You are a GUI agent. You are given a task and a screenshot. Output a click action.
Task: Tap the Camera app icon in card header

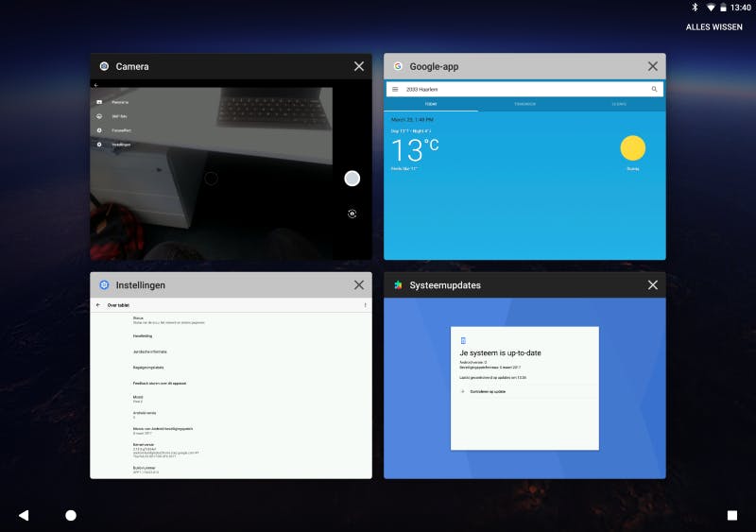[104, 66]
